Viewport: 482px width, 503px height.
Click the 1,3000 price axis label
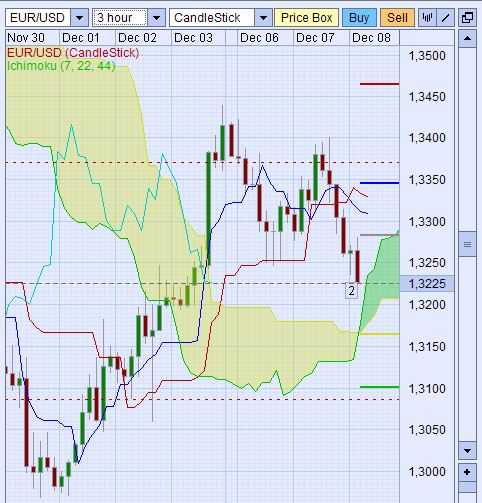coord(427,472)
